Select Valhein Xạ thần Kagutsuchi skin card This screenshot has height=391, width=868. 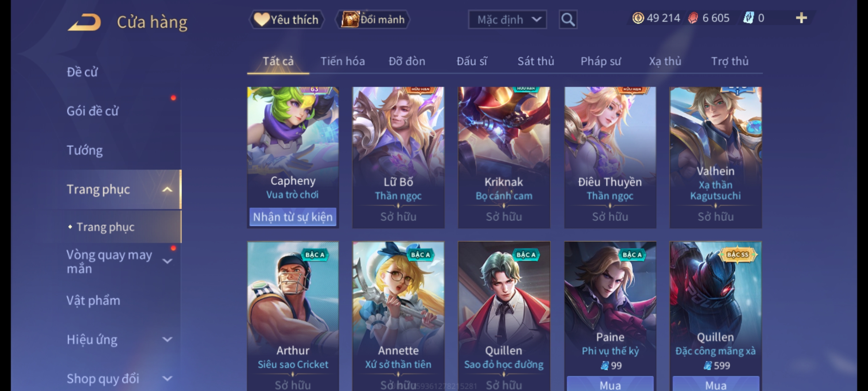(x=715, y=157)
